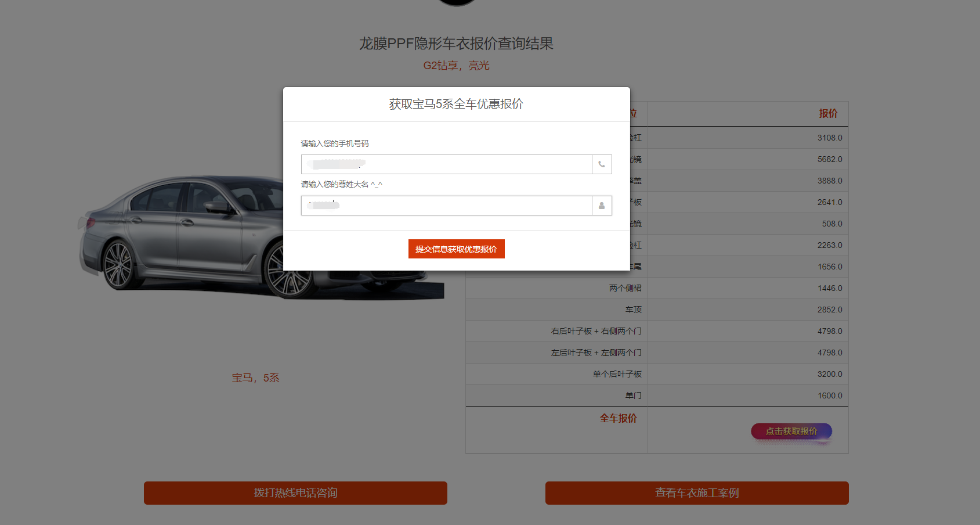980x525 pixels.
Task: Click the G2钻享，亮光 subtitle text
Action: tap(456, 66)
